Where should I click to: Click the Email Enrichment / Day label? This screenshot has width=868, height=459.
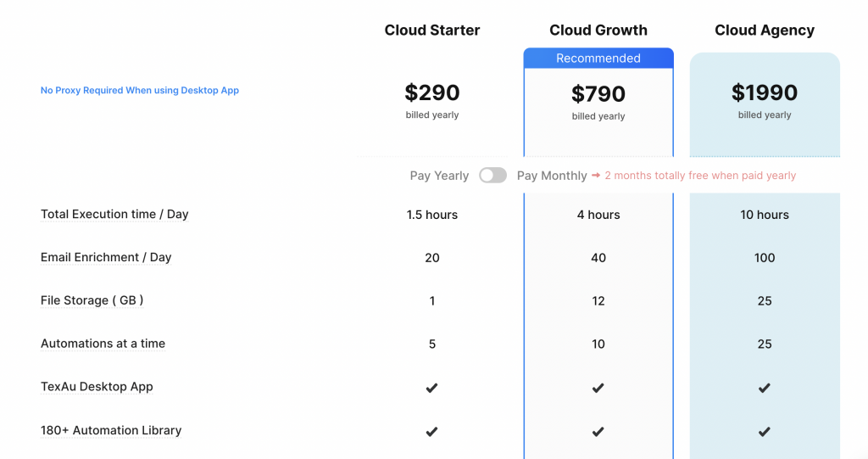(106, 257)
